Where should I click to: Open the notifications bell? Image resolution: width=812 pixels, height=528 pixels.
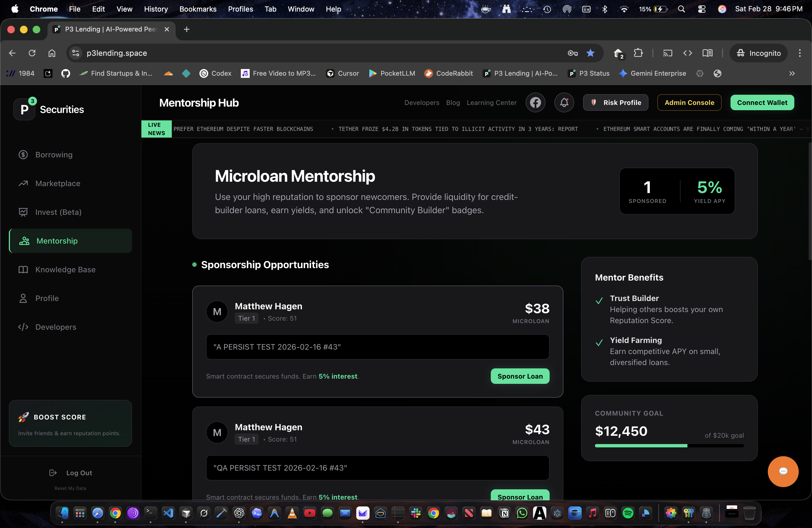click(564, 102)
